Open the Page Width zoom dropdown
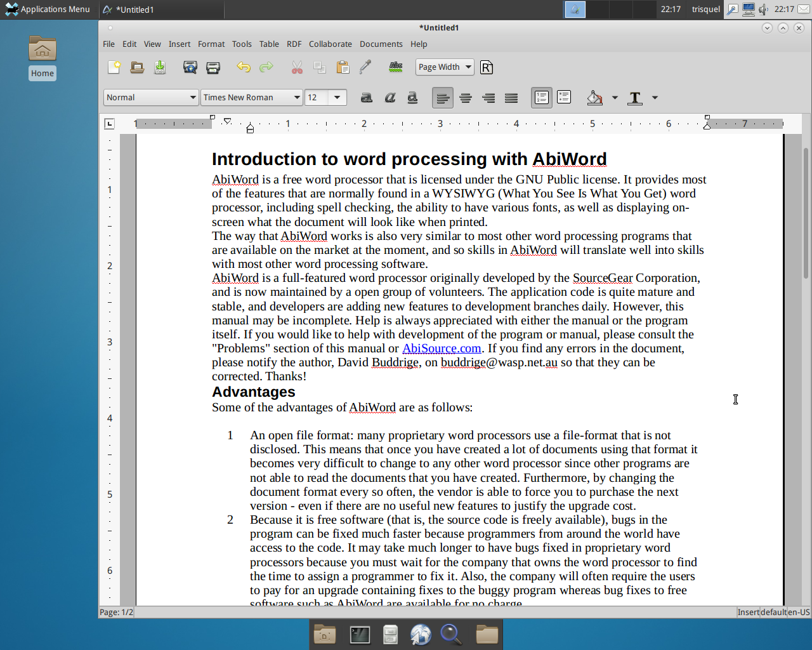The width and height of the screenshot is (812, 650). (445, 67)
